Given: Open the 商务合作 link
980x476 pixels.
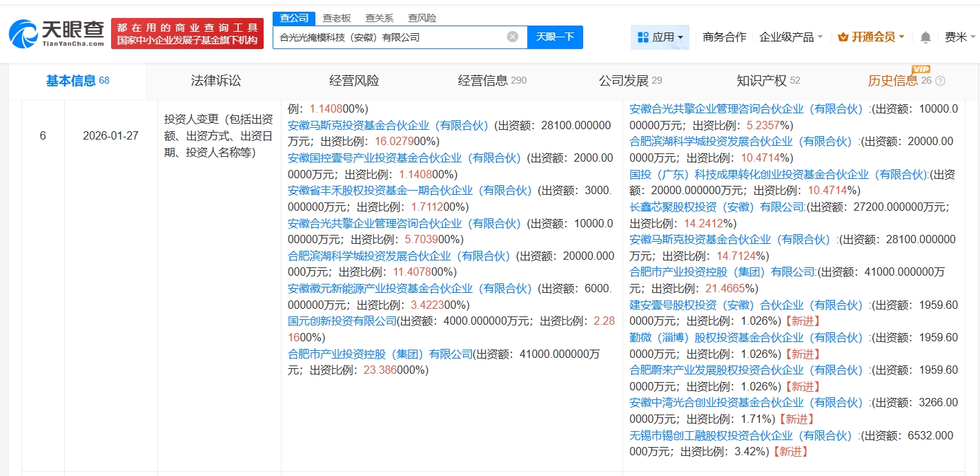Looking at the screenshot, I should (724, 37).
